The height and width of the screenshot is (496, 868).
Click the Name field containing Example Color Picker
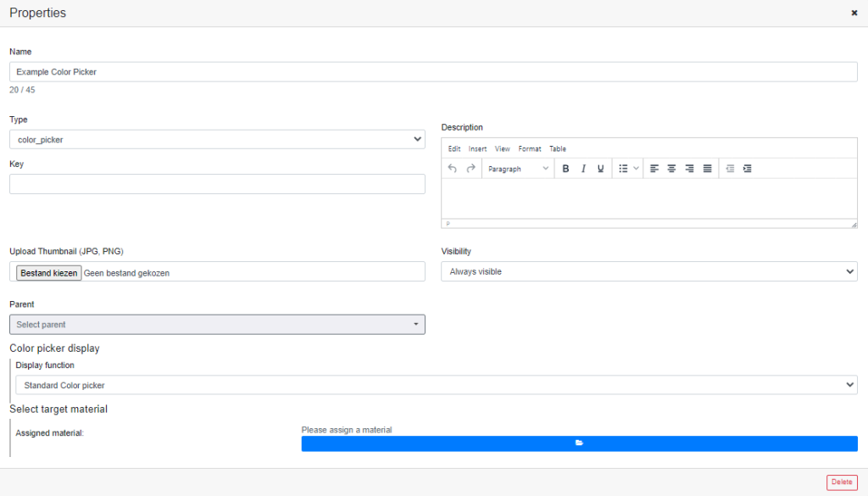(x=434, y=71)
